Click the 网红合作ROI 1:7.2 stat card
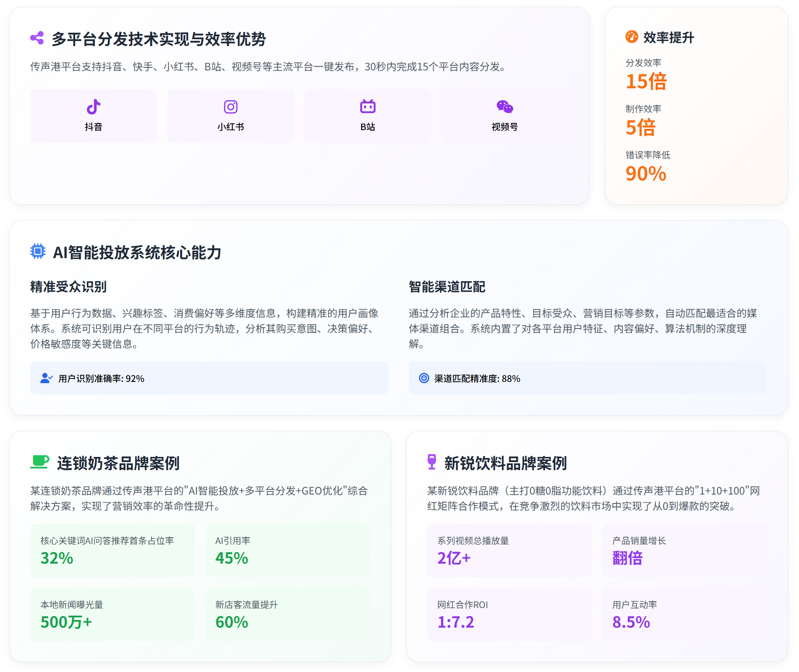The width and height of the screenshot is (799, 672). point(510,614)
